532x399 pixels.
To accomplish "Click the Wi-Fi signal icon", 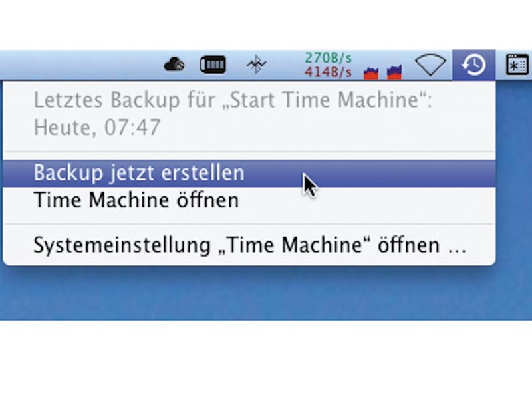I will click(430, 65).
